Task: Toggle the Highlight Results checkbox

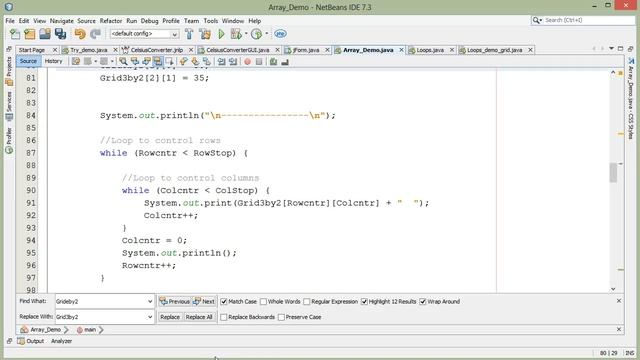Action: [x=364, y=302]
